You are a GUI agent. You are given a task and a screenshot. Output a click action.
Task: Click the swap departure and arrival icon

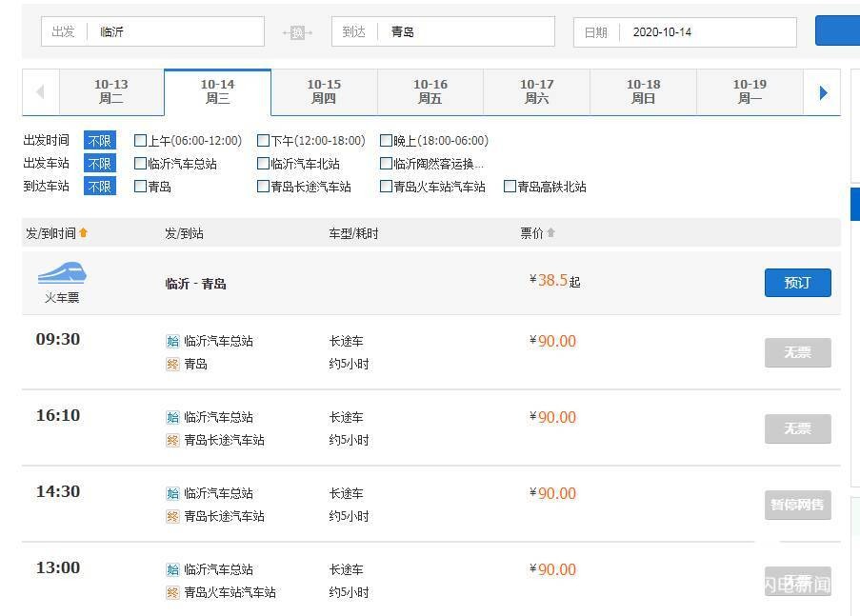pos(297,32)
